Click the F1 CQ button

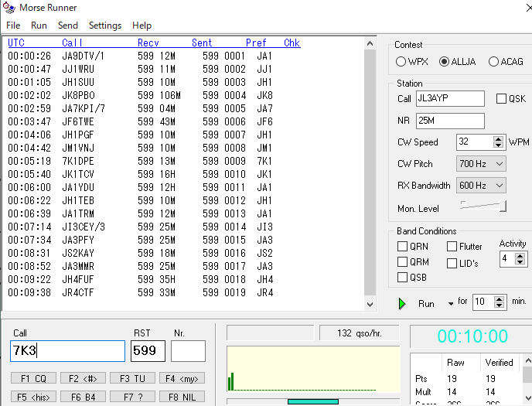click(33, 378)
